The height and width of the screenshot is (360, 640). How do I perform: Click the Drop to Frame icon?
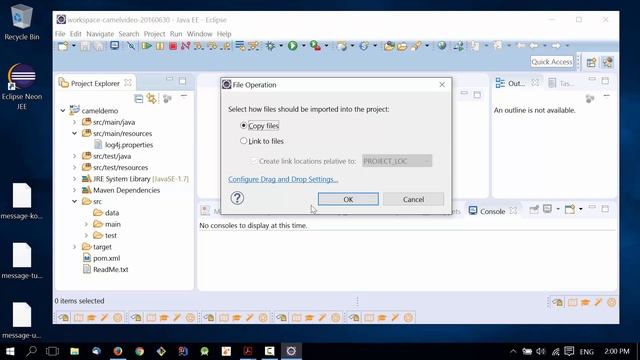pos(240,46)
